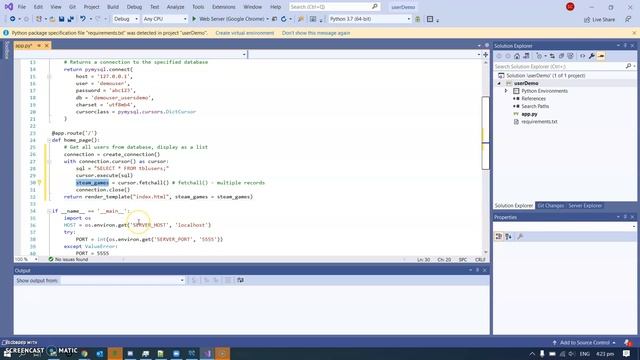
Task: Select app.py in Solution Explorer
Action: [x=529, y=114]
